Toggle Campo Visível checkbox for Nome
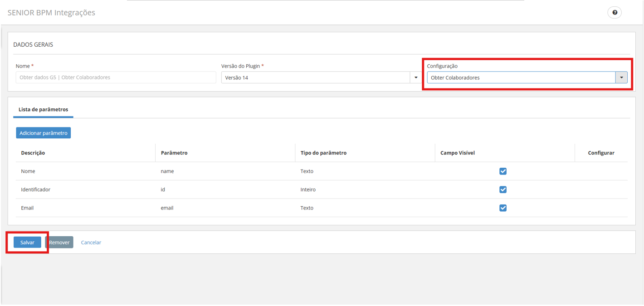 pos(503,171)
